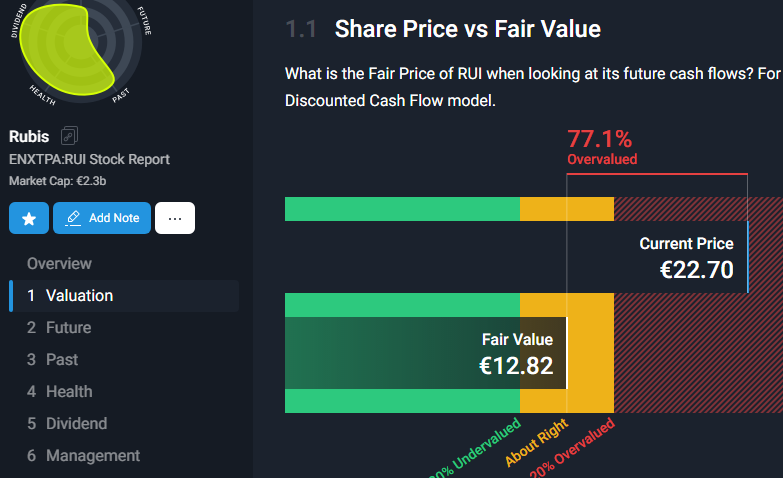Click the Share Price vs Fair Value heading

pos(468,29)
